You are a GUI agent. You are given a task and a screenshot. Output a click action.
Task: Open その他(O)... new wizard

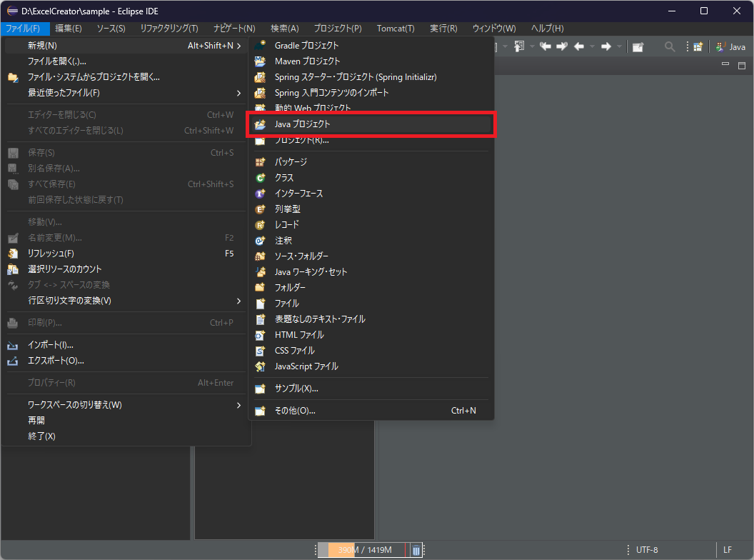coord(371,411)
